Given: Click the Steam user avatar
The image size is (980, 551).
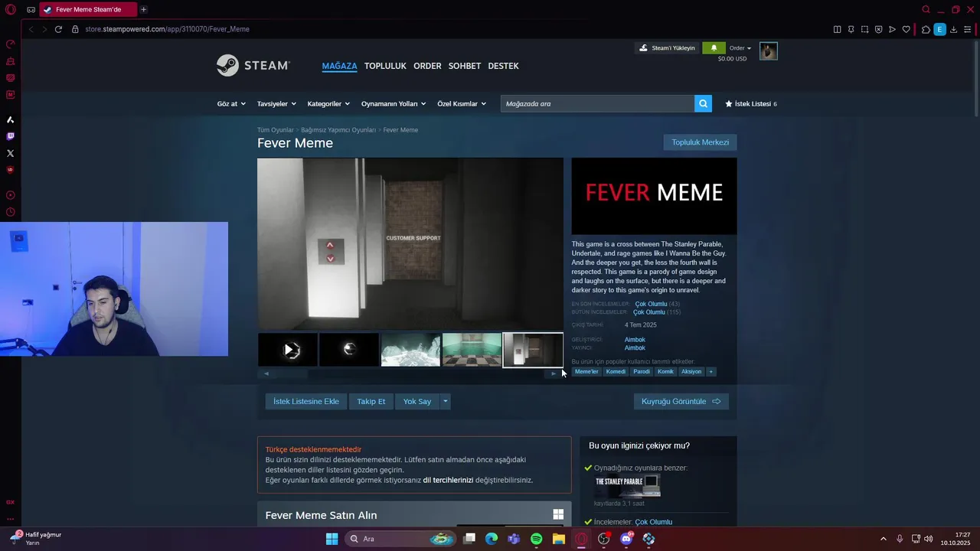Looking at the screenshot, I should [x=768, y=51].
